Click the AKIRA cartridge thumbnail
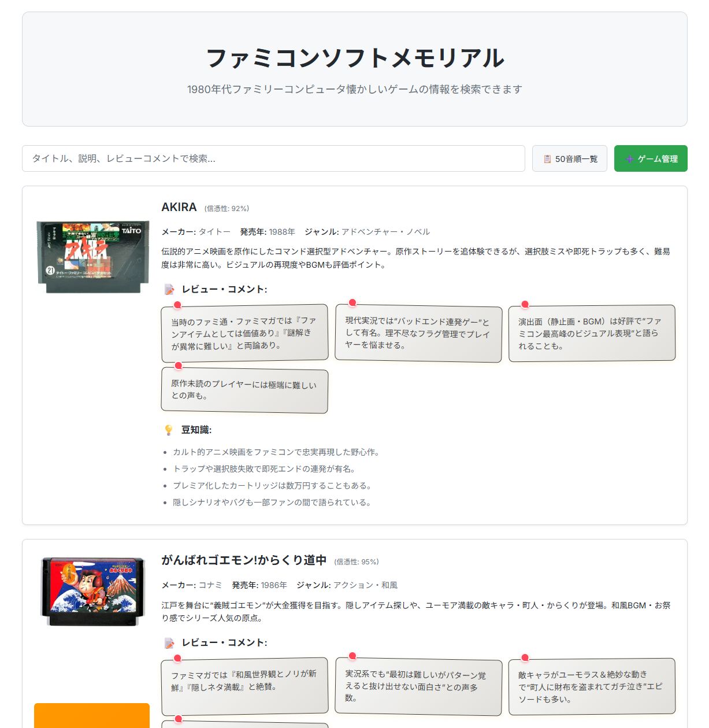Screen dimensions: 709x728 point(92,257)
